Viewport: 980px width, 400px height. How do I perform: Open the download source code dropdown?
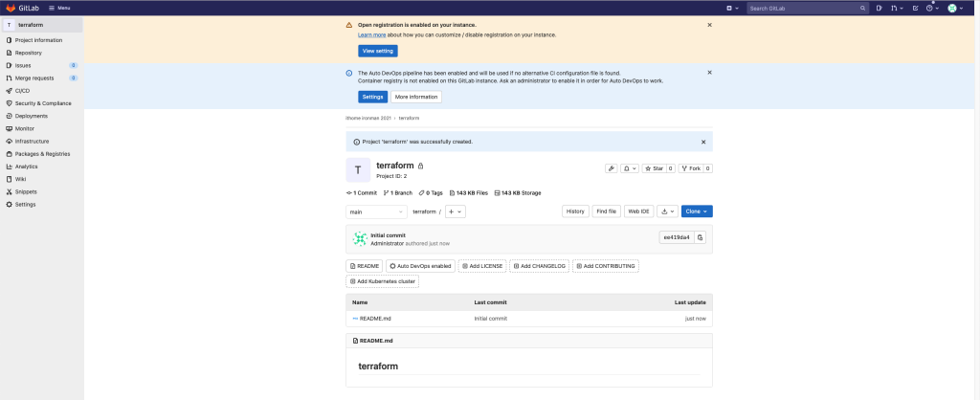pos(667,211)
